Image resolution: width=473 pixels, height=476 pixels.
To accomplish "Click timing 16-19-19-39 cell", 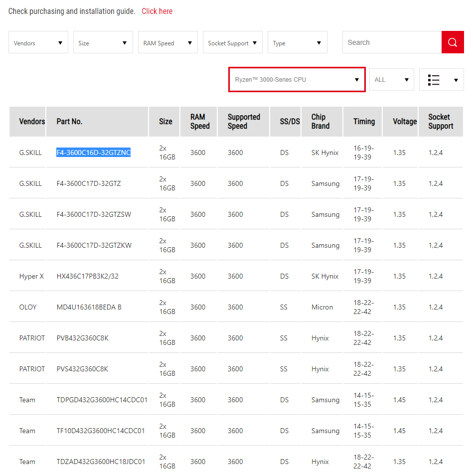I will point(363,153).
